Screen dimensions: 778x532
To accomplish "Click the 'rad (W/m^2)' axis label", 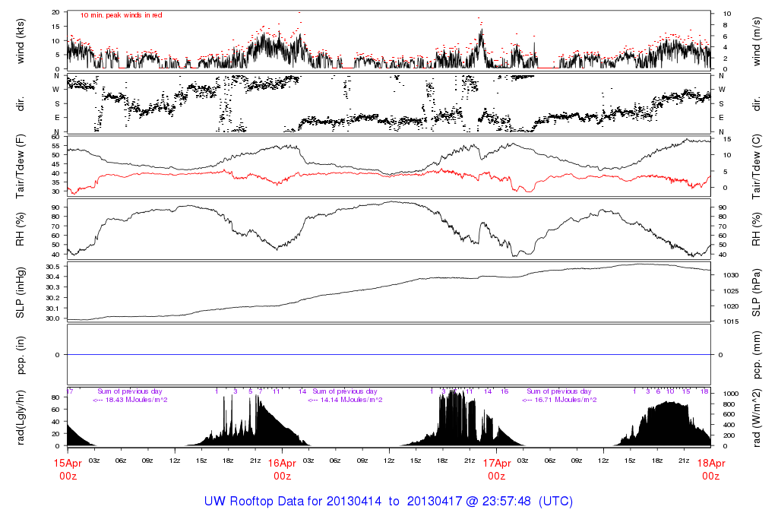I will [x=756, y=418].
